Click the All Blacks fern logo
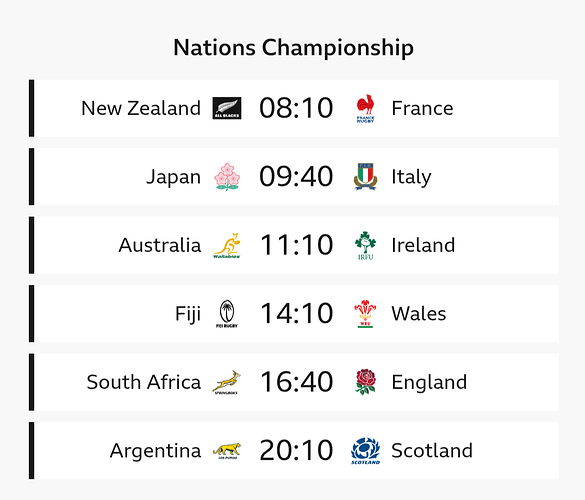The height and width of the screenshot is (500, 585). 227,108
